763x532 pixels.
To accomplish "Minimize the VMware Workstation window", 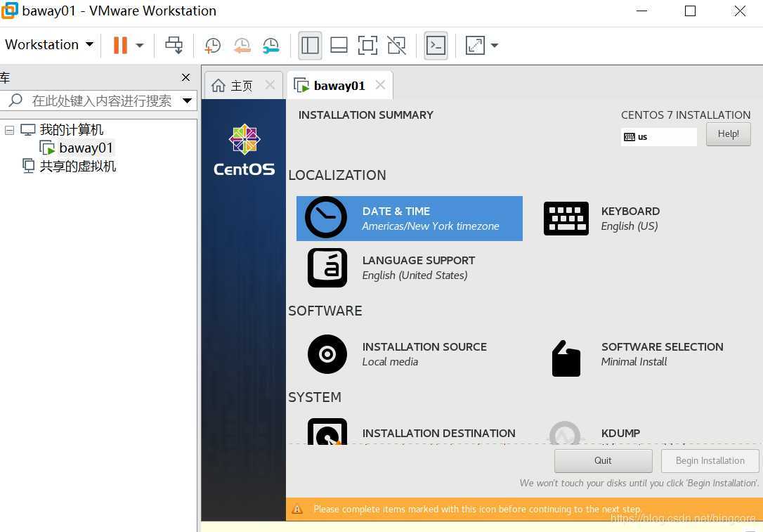I will [x=642, y=11].
